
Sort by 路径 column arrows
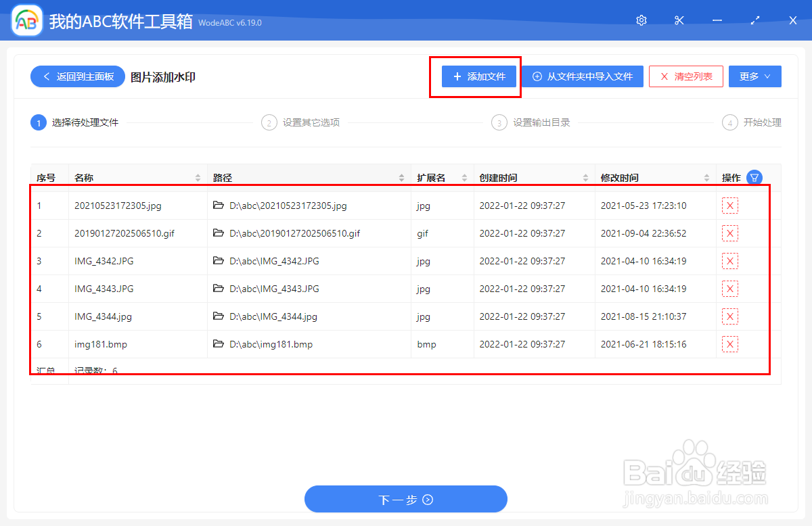[401, 178]
